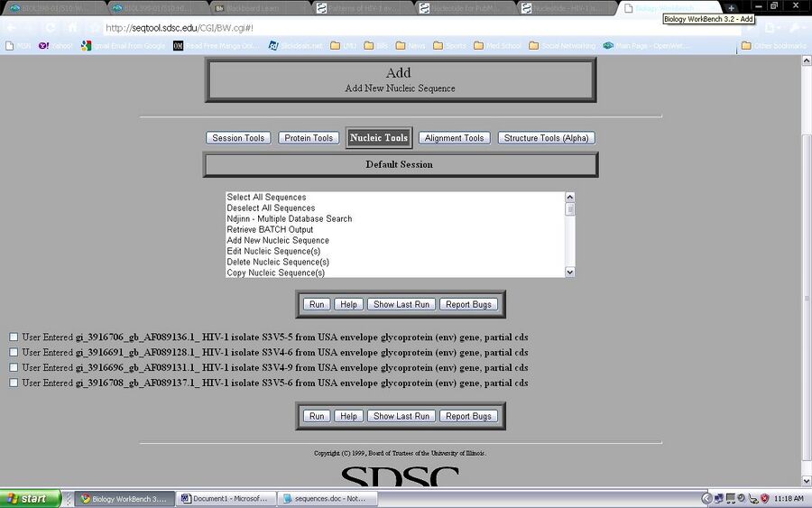Screen dimensions: 812x508
Task: Switch to Protein Tools
Action: click(309, 138)
